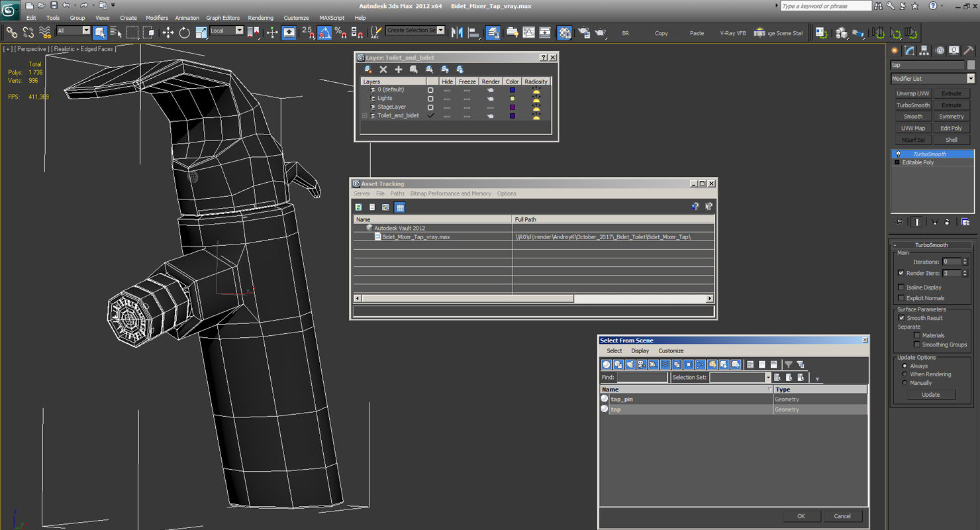Choose the Select and Scale tool
The height and width of the screenshot is (530, 980).
tap(201, 32)
